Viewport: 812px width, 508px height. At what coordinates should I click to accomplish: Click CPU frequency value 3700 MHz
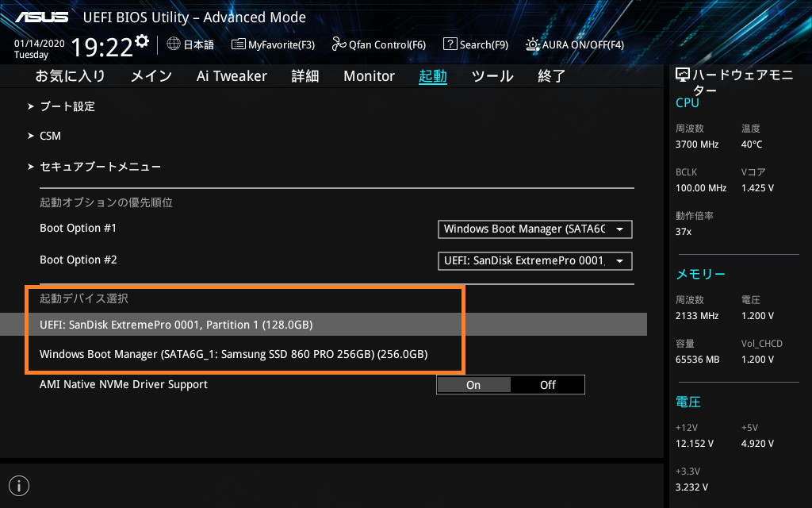point(696,144)
